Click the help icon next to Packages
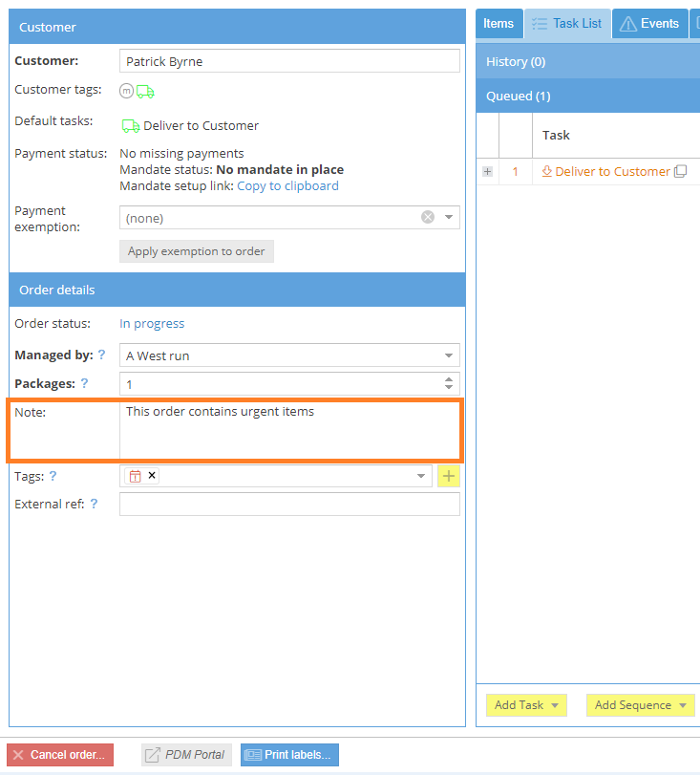 [x=84, y=384]
